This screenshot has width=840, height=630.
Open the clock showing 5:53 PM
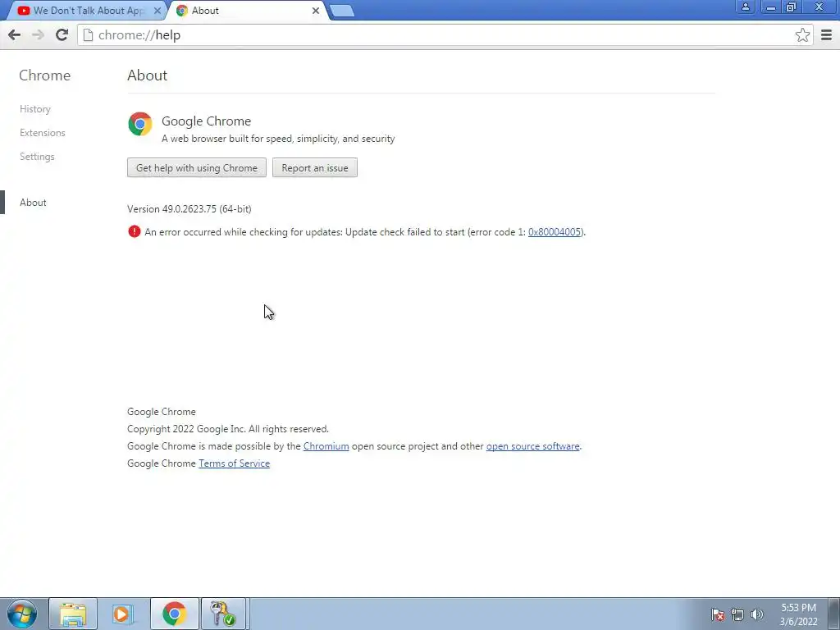798,614
